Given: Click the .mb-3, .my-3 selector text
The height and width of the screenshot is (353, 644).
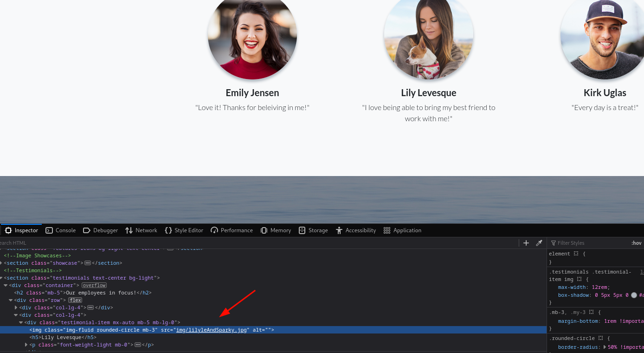Looking at the screenshot, I should click(x=567, y=312).
